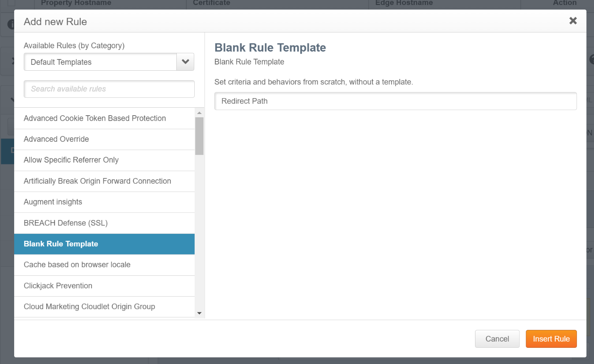The height and width of the screenshot is (364, 594).
Task: Focus the Search available rules field
Action: [109, 89]
